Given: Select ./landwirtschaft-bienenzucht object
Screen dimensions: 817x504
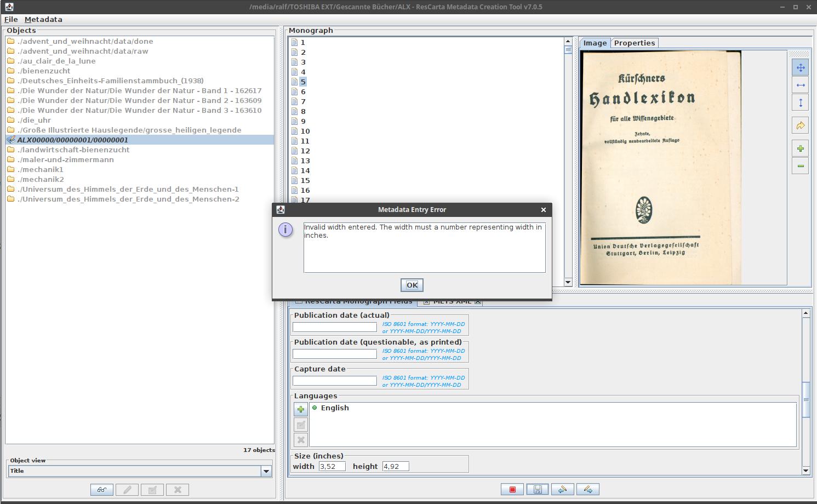Looking at the screenshot, I should [73, 150].
